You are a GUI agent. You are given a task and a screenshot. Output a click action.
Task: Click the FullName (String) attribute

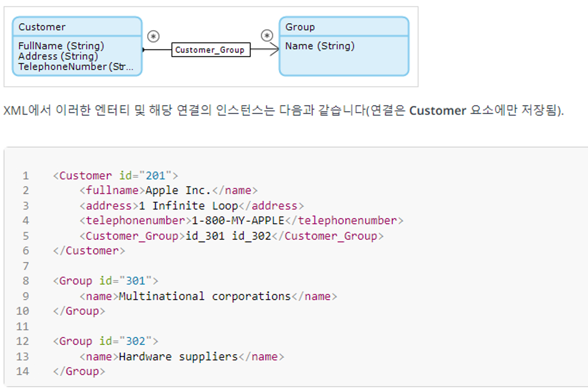pos(61,46)
